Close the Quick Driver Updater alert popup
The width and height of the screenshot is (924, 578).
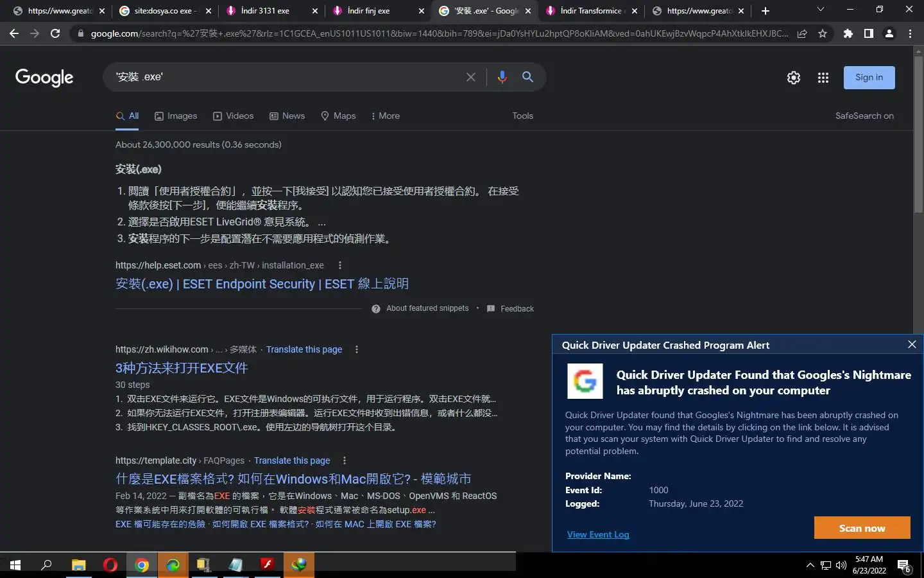912,344
